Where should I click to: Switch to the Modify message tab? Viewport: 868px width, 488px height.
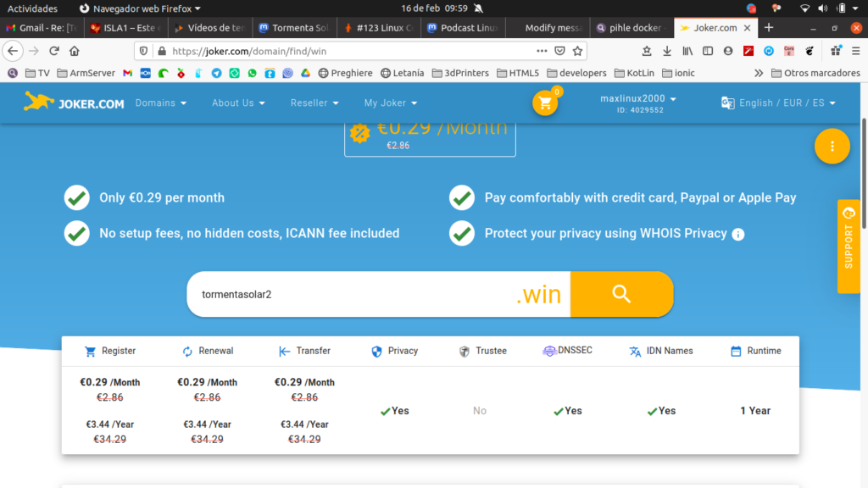tap(548, 28)
